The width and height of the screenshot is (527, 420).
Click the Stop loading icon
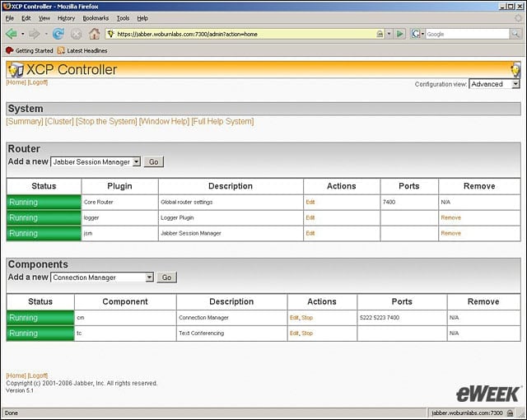click(77, 34)
